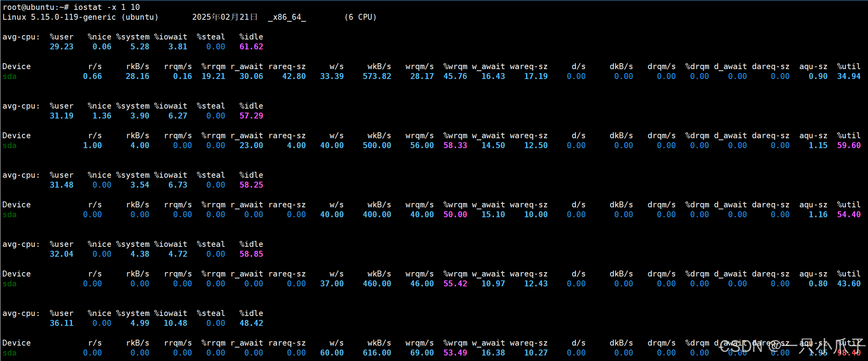Select the sda device label in first report
The width and height of the screenshot is (868, 361).
(x=9, y=76)
